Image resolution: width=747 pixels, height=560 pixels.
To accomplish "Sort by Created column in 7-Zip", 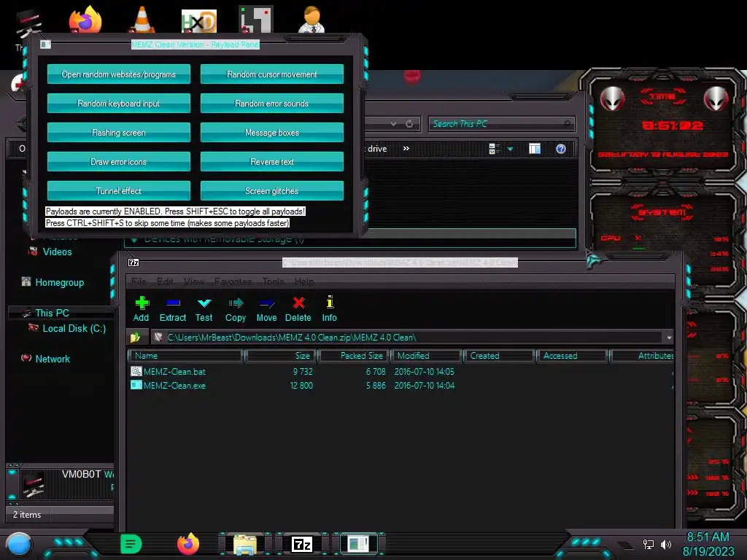I will [x=499, y=356].
